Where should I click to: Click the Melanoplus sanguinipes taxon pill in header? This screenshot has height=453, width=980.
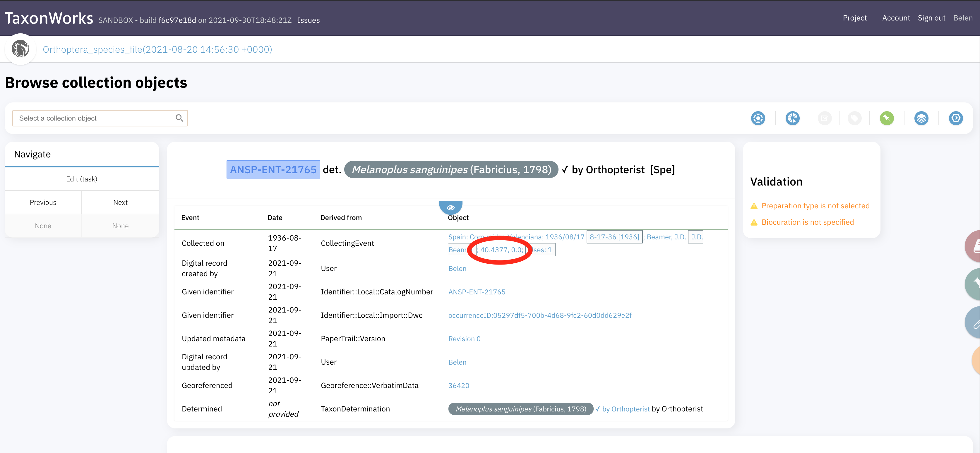(x=451, y=169)
